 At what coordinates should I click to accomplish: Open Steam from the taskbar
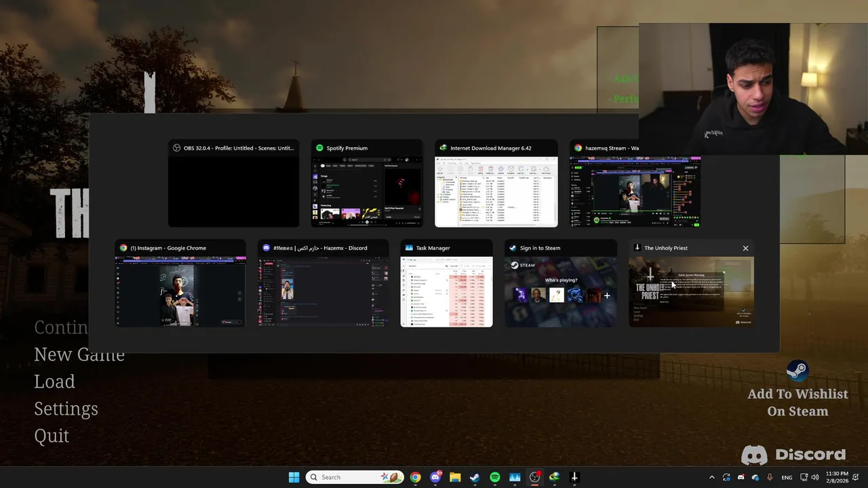pos(475,477)
